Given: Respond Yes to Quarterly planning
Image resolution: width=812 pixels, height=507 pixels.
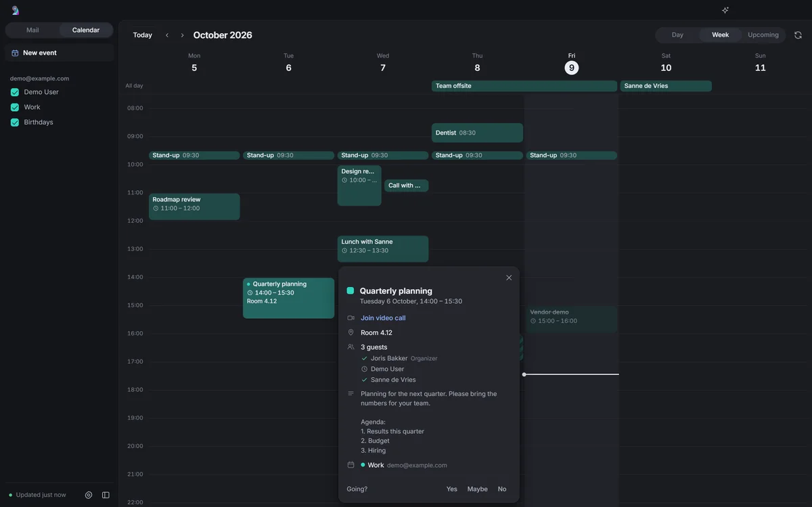Looking at the screenshot, I should pos(452,489).
